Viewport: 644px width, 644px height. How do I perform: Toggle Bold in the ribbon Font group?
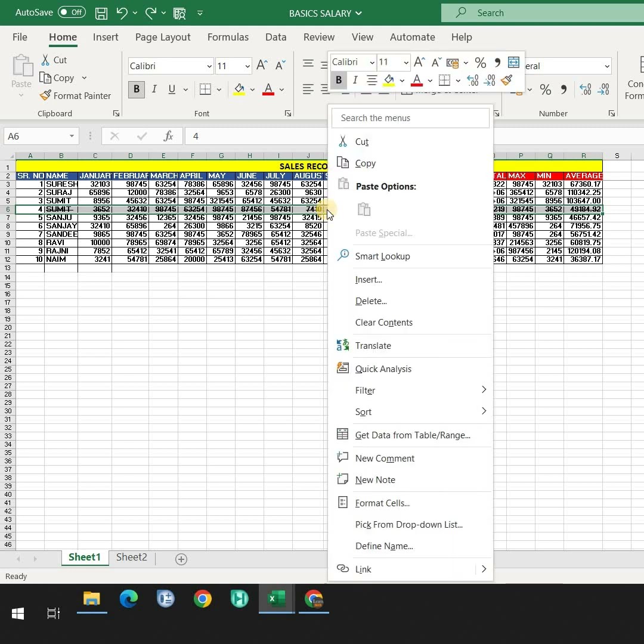pos(136,89)
